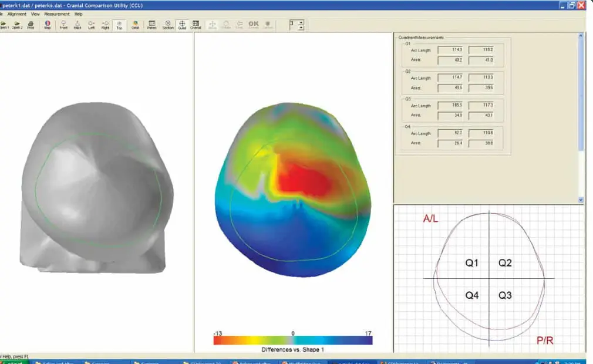Select the Left view icon
The image size is (593, 364).
[x=91, y=25]
